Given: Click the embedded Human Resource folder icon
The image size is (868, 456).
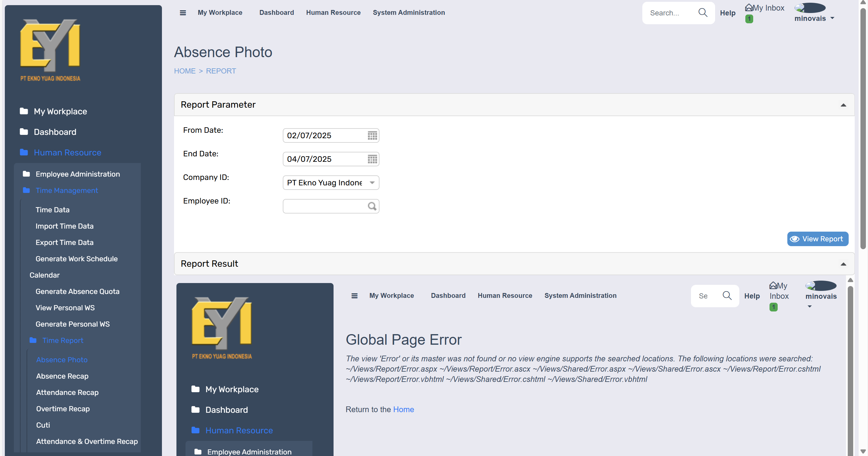Looking at the screenshot, I should [195, 430].
